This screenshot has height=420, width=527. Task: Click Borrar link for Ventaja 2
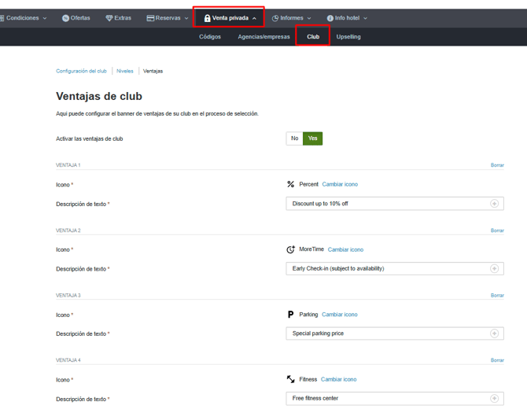[497, 230]
